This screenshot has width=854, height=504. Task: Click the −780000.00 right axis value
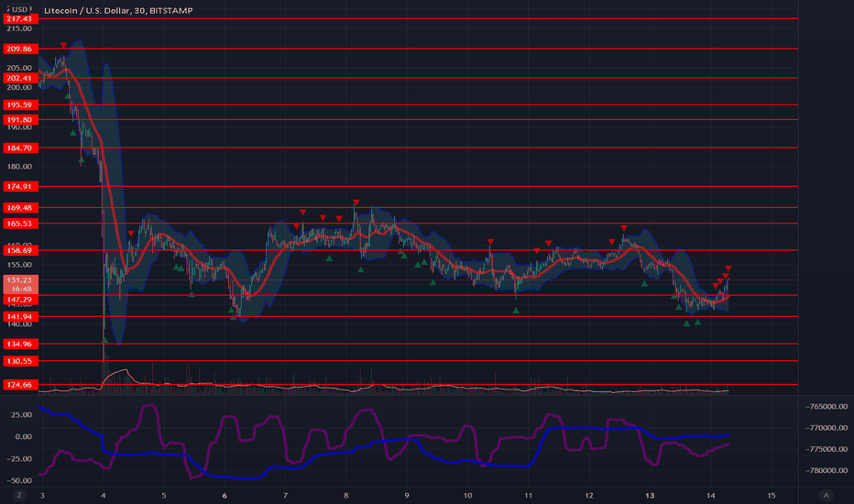(827, 470)
